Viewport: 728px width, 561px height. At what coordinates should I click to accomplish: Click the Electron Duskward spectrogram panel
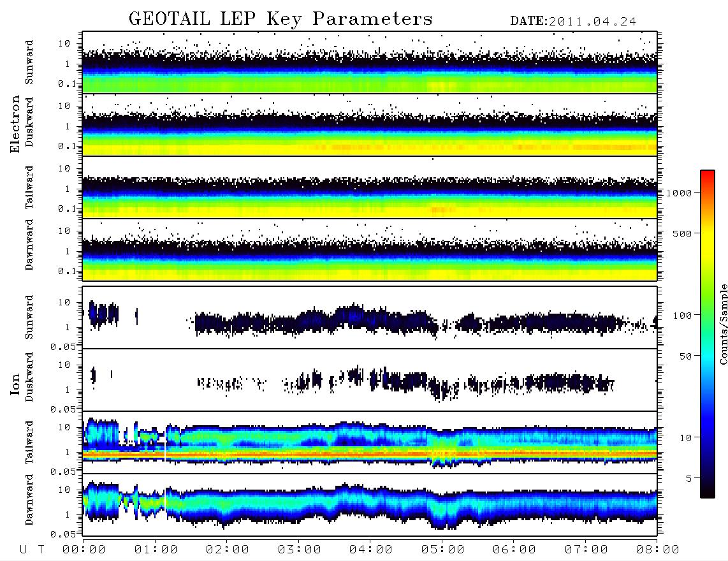coord(370,125)
